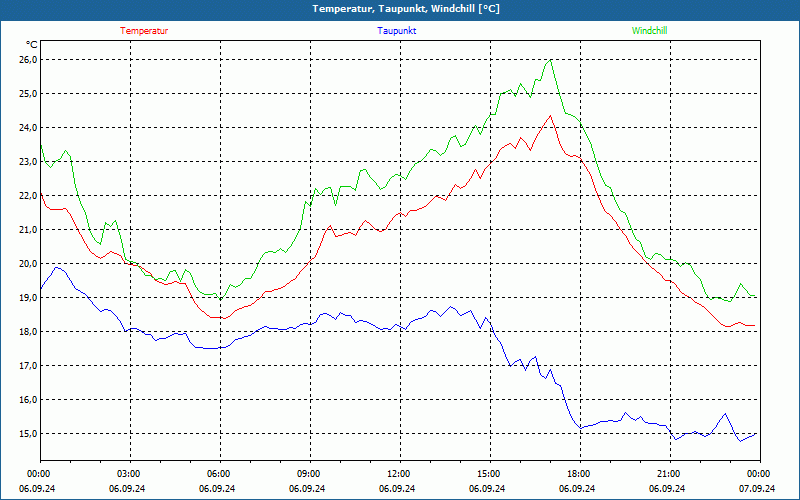Click the '20,0' y-axis value
The height and width of the screenshot is (500, 800).
tap(29, 264)
